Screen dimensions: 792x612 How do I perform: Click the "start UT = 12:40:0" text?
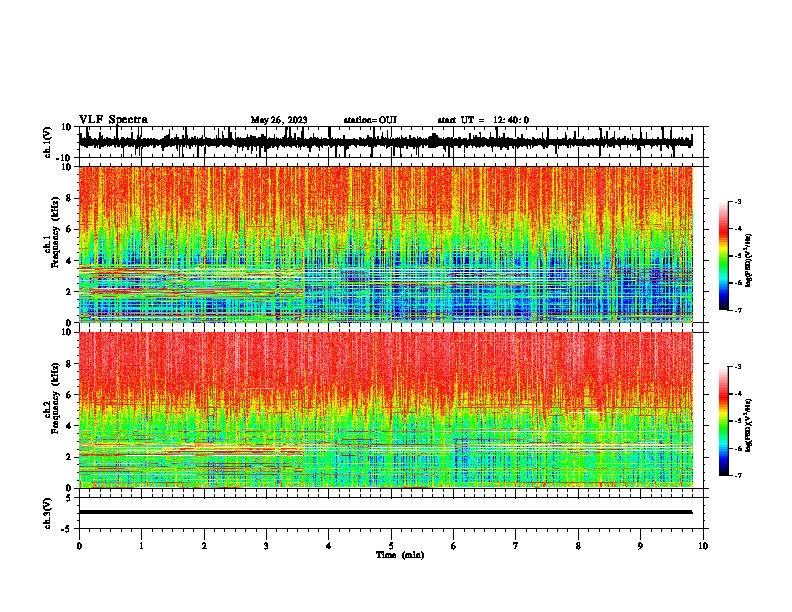click(483, 120)
